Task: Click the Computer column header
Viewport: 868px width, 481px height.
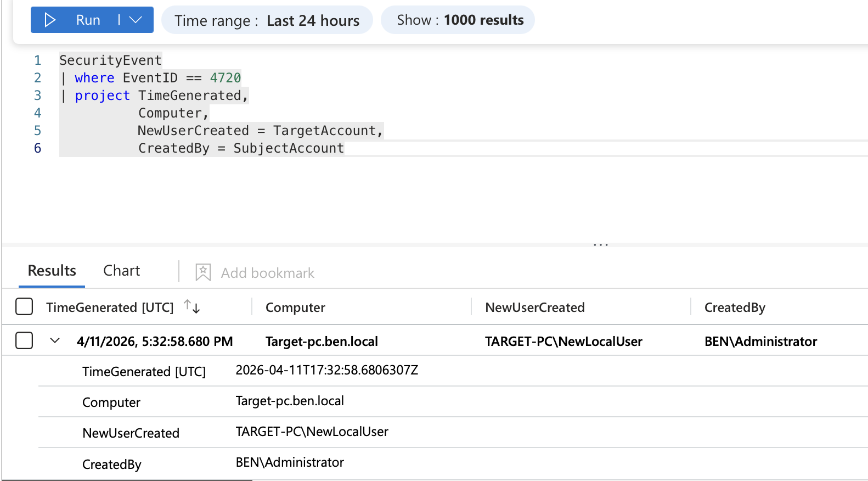Action: (x=295, y=307)
